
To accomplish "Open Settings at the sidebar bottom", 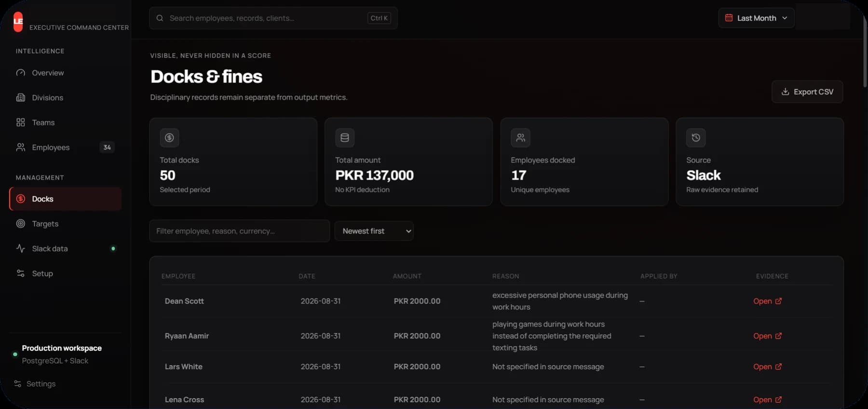I will [x=35, y=384].
